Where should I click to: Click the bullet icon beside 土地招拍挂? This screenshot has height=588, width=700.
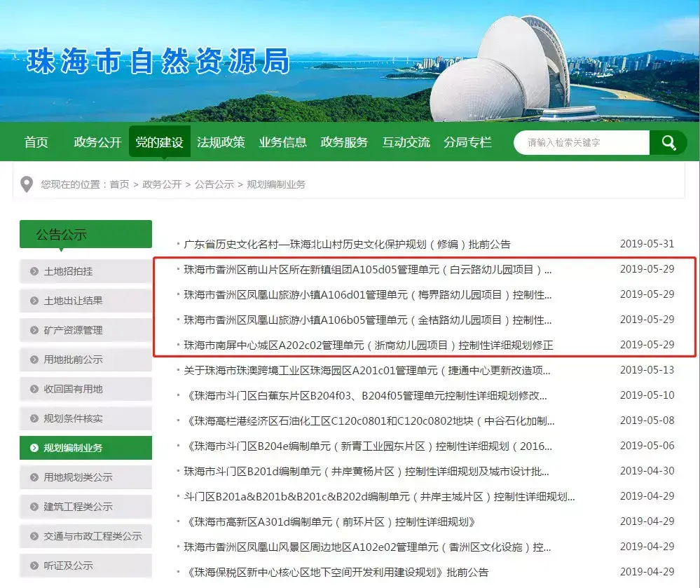[x=34, y=271]
